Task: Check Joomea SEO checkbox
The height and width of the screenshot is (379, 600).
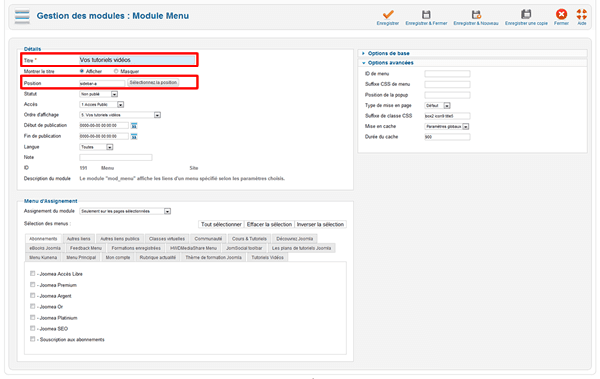Action: coord(33,328)
